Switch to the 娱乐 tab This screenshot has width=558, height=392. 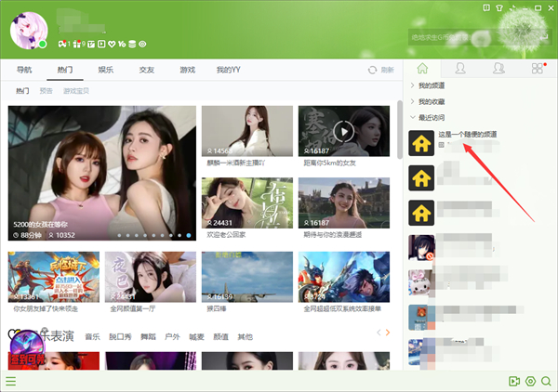[106, 70]
